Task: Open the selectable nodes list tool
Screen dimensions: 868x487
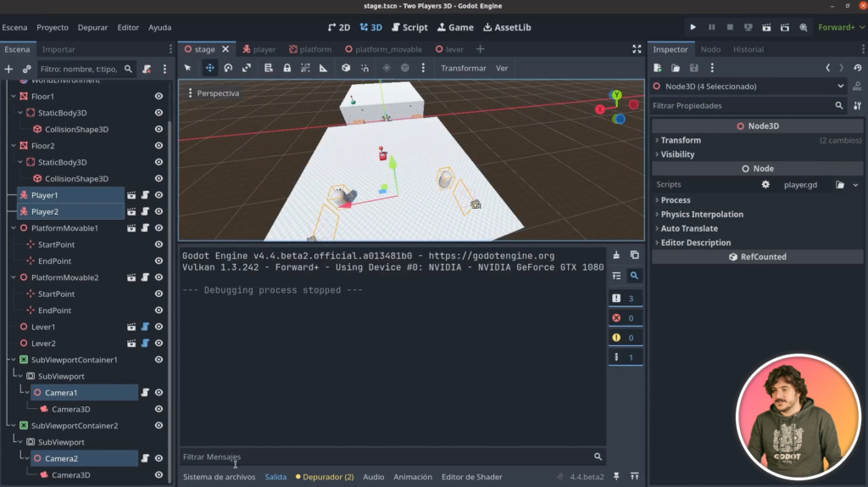Action: pos(269,68)
